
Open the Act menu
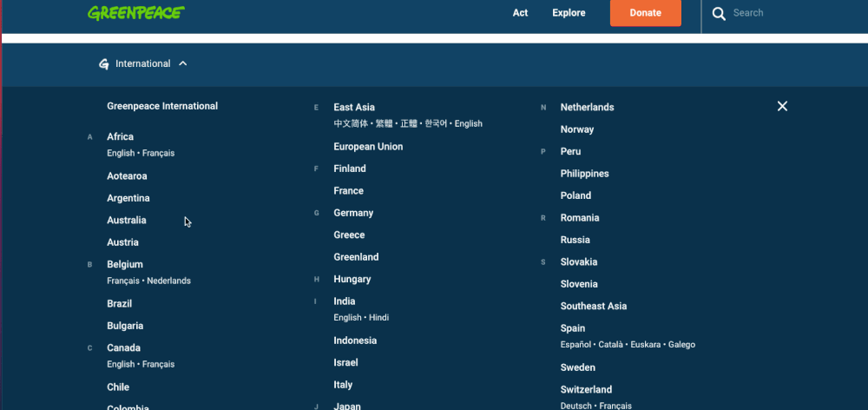(x=520, y=13)
